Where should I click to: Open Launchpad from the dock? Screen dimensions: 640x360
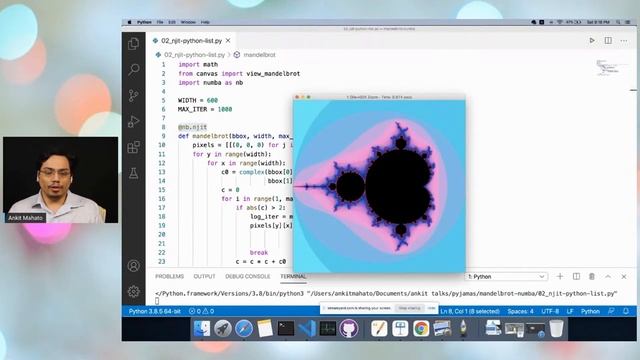[222, 328]
